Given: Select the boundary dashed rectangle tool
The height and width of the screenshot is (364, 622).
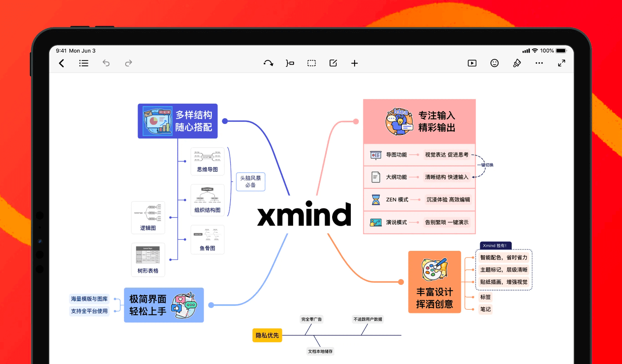Looking at the screenshot, I should [x=311, y=63].
